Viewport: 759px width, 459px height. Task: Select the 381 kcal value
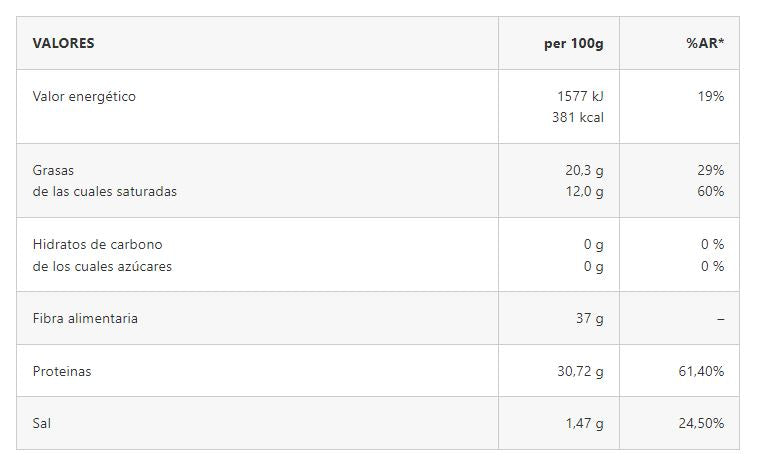point(577,117)
